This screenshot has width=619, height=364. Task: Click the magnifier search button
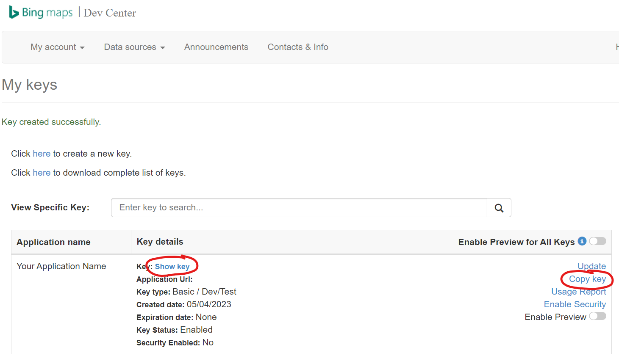[499, 208]
